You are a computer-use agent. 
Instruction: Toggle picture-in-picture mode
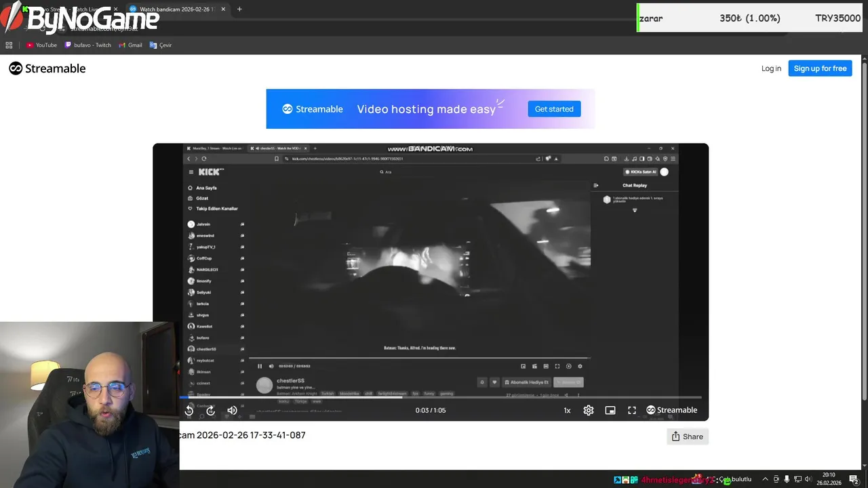(x=610, y=410)
